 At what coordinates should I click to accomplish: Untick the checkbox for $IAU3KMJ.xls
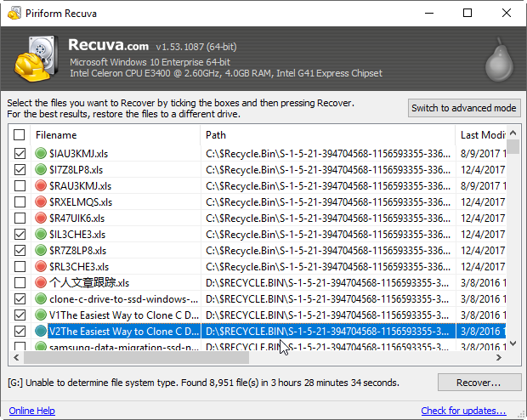[20, 153]
